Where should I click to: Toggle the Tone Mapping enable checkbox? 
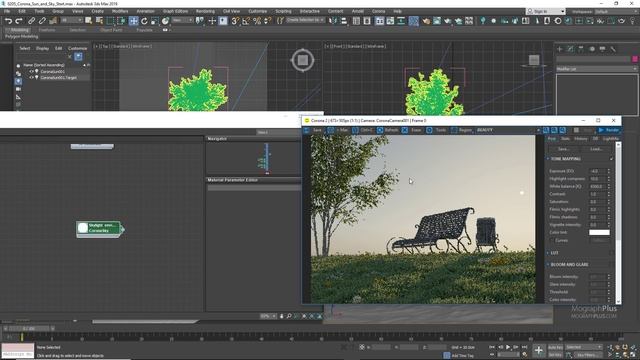(611, 159)
